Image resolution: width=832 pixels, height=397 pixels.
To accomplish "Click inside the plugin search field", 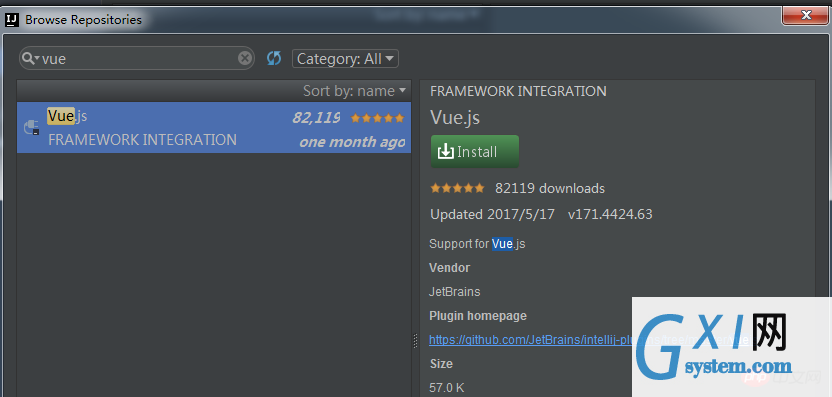I will (x=136, y=58).
